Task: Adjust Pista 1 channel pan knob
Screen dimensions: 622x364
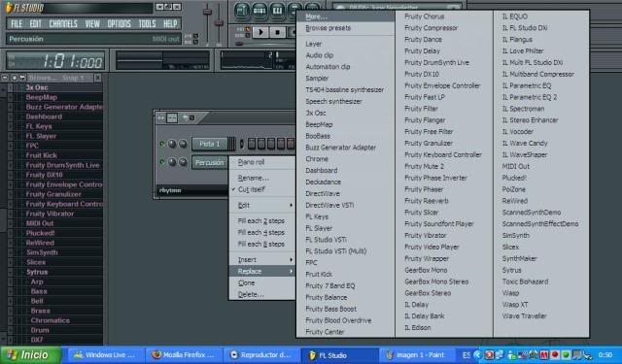Action: coord(172,144)
